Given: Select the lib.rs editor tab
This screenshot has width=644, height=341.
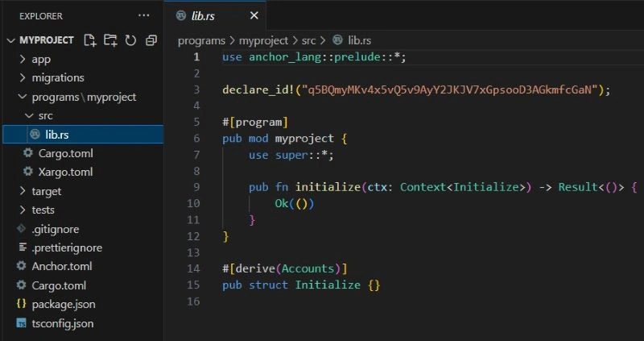Looking at the screenshot, I should pos(215,15).
